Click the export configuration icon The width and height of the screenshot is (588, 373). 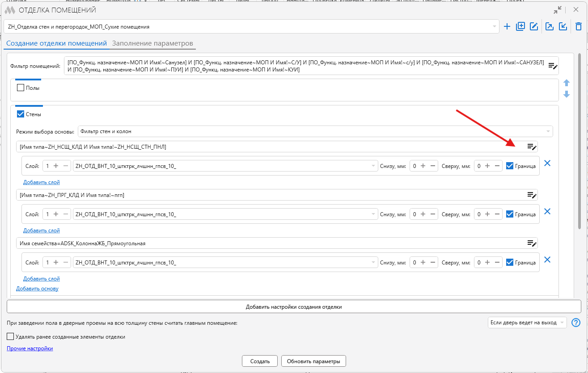(550, 26)
